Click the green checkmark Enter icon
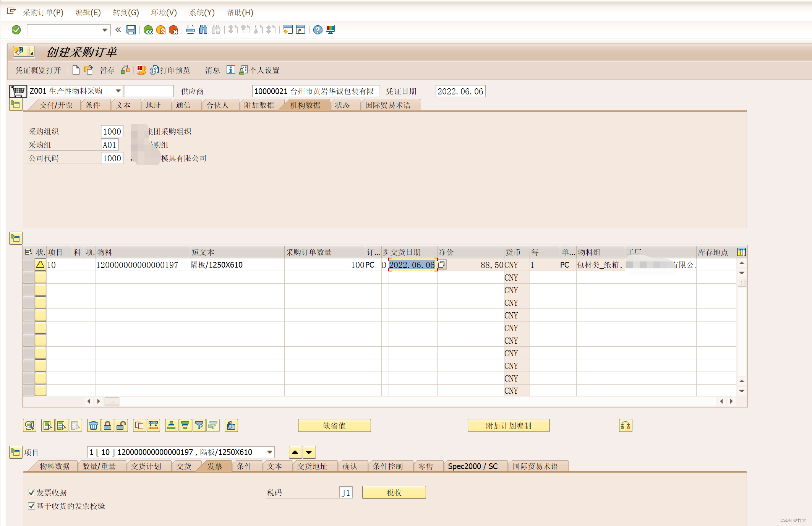Screen dimensions: 812x526 point(16,30)
